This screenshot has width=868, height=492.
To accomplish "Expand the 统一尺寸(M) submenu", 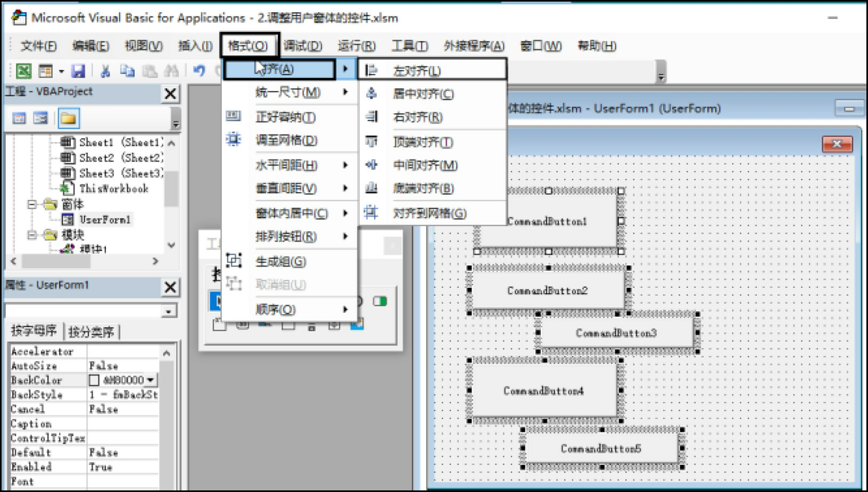I will 288,93.
